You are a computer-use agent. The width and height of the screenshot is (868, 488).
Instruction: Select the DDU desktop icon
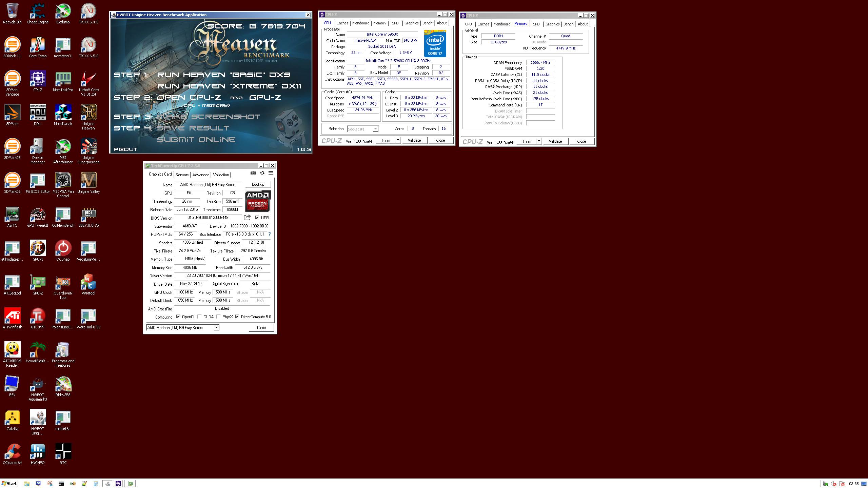tap(38, 115)
